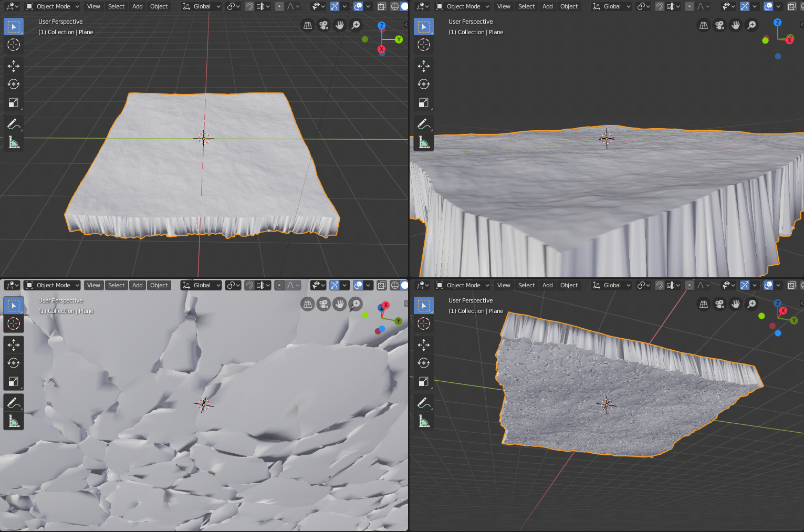Viewport: 804px width, 532px height.
Task: Activate the Scale tool in bottom-left viewport
Action: (14, 382)
